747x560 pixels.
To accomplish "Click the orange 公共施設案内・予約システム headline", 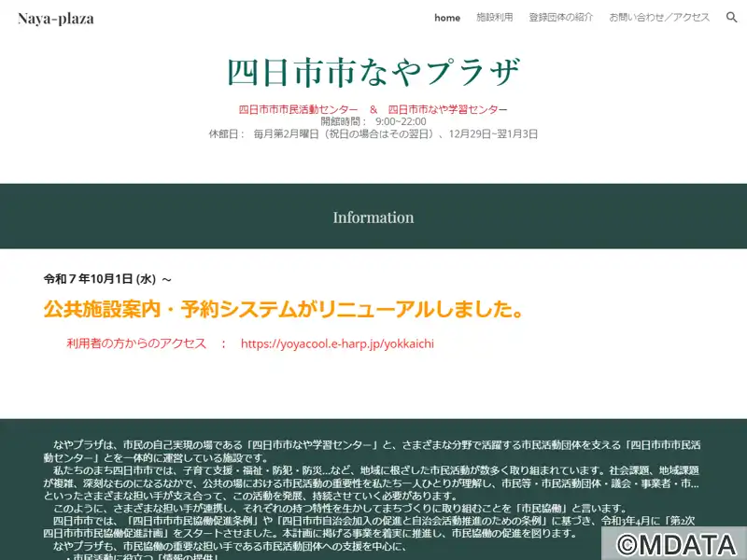I will pyautogui.click(x=282, y=308).
